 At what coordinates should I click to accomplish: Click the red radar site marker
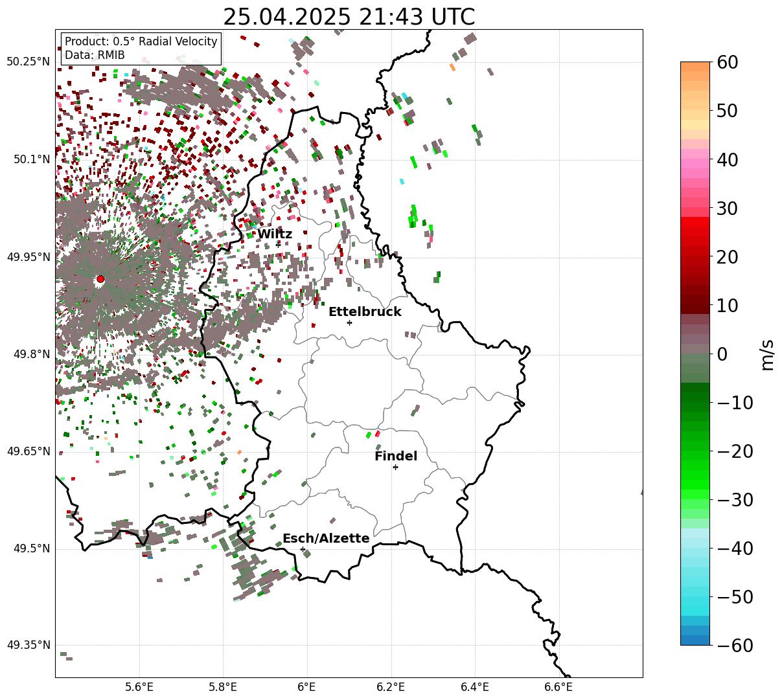(100, 279)
